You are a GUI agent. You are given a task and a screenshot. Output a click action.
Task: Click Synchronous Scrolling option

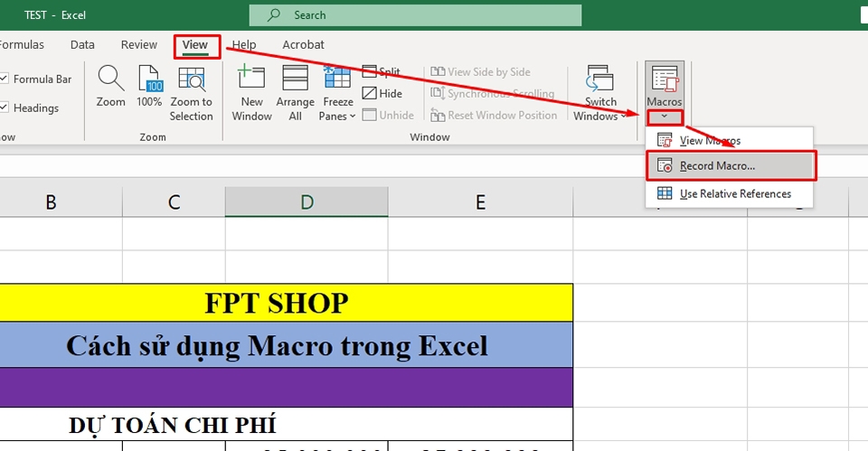pyautogui.click(x=492, y=93)
